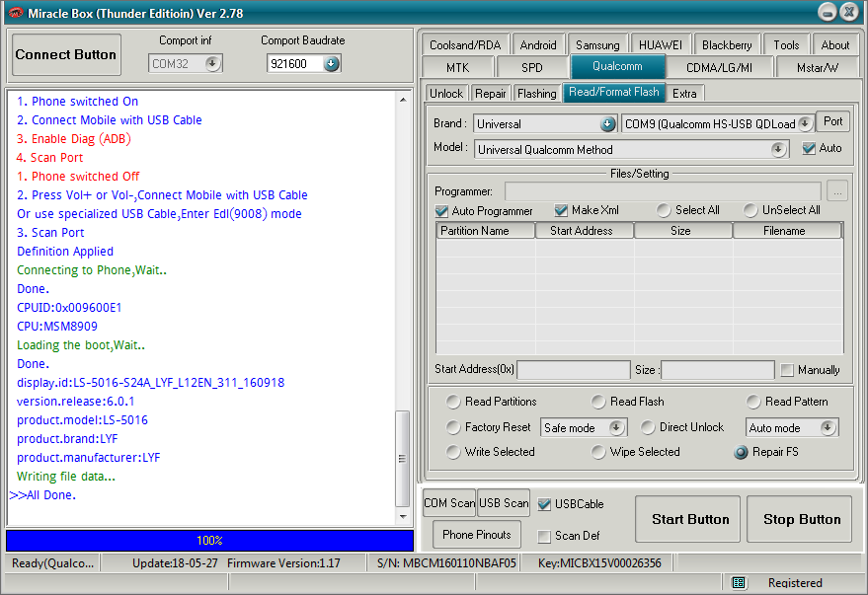Click the Partition Name column header
The width and height of the screenshot is (868, 595).
coord(486,231)
